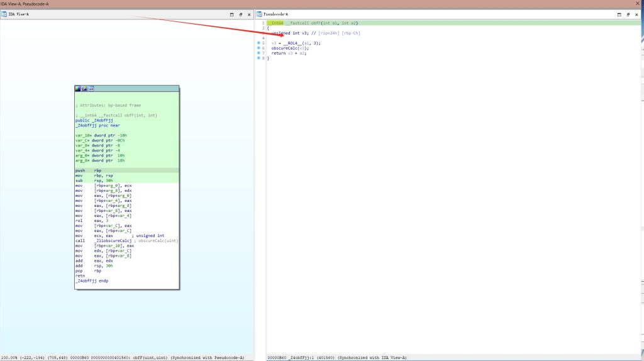This screenshot has height=361, width=644.
Task: Click 'var_C= dword ptr -0Ch' definition
Action: coord(100,140)
